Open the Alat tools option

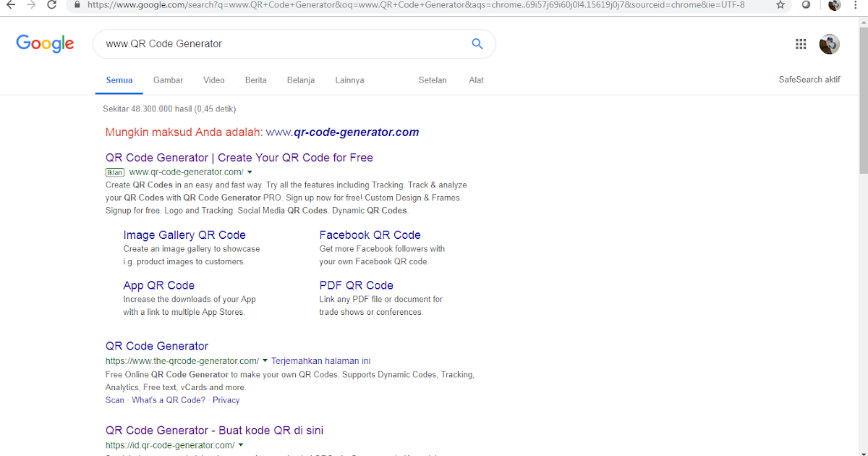pos(476,80)
